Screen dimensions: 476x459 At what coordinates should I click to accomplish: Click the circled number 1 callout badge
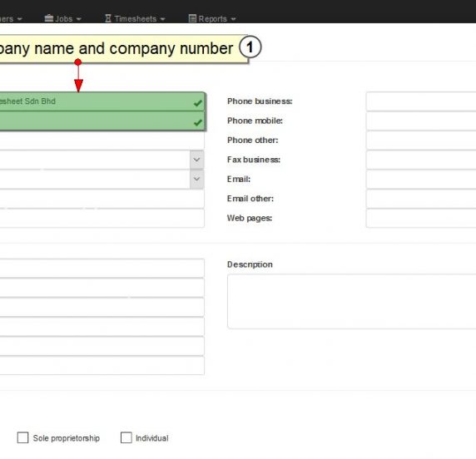pyautogui.click(x=250, y=47)
